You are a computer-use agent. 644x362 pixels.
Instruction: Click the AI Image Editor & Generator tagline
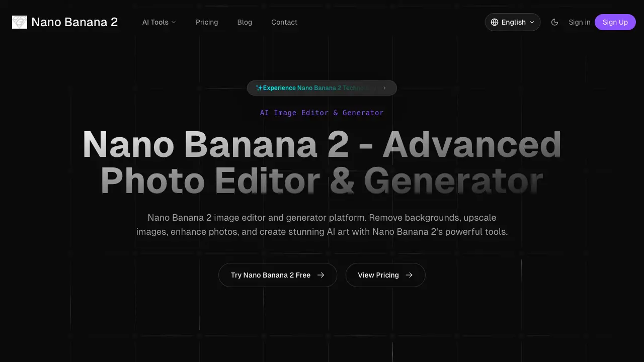322,113
